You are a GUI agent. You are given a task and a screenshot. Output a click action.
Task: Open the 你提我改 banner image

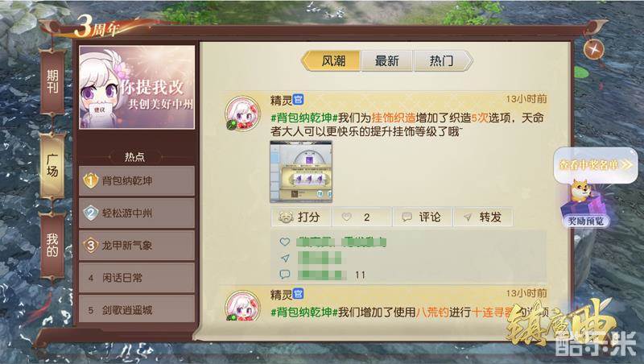[x=137, y=87]
